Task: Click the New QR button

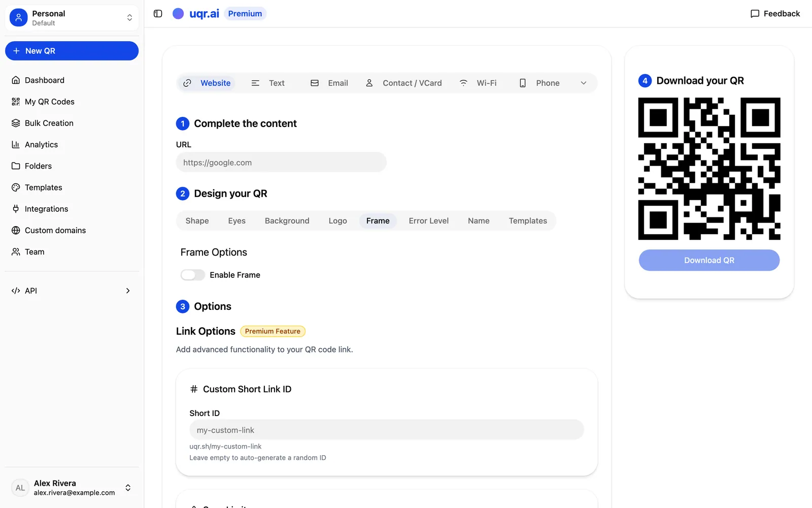Action: (x=72, y=51)
